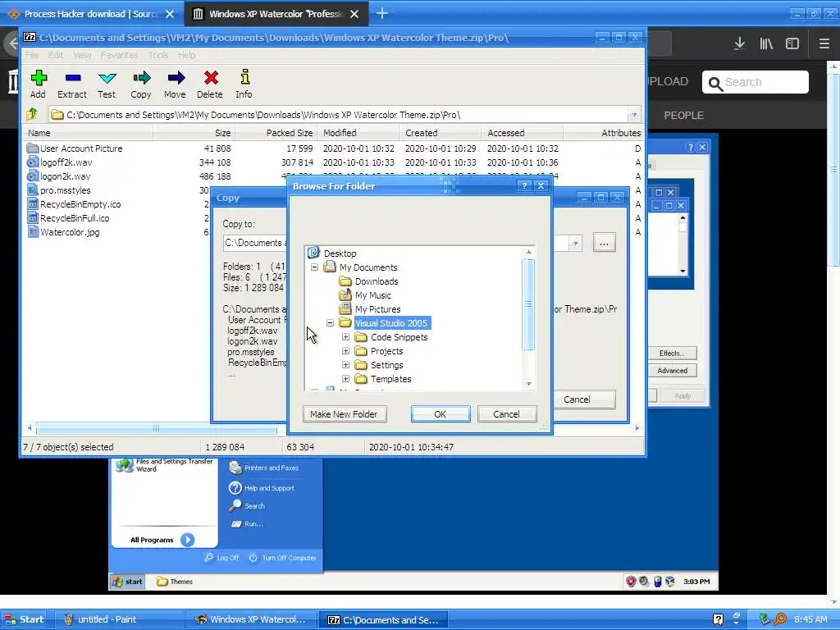Open the Favorites menu in 7-Zip
The height and width of the screenshot is (630, 840).
click(x=119, y=55)
